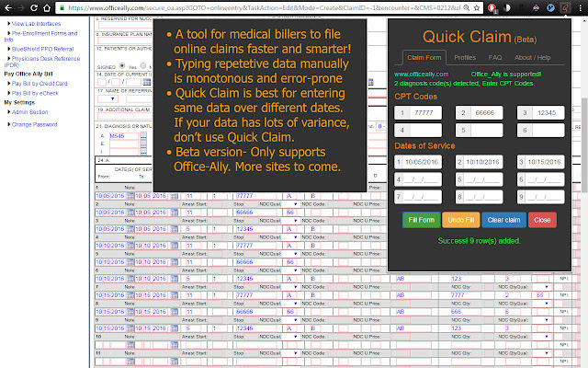
Task: Open the Change Password link
Action: 35,124
